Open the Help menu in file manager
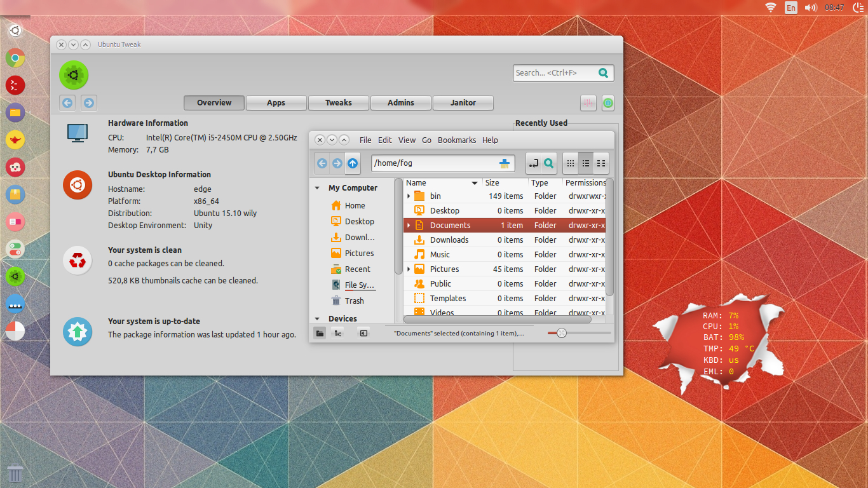868x488 pixels. (x=490, y=140)
